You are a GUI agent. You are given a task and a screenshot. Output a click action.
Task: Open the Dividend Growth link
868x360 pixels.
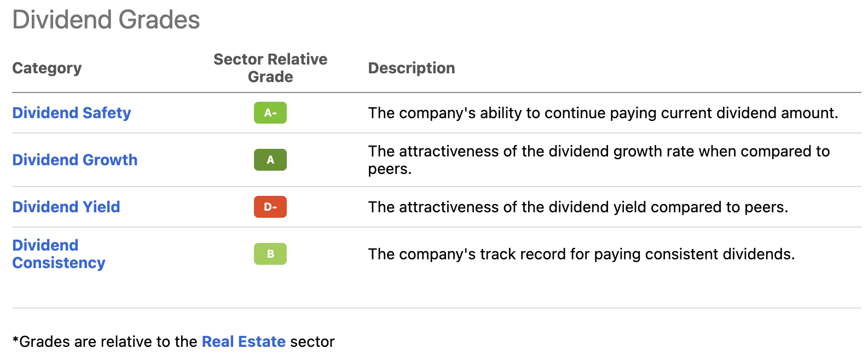pyautogui.click(x=75, y=160)
